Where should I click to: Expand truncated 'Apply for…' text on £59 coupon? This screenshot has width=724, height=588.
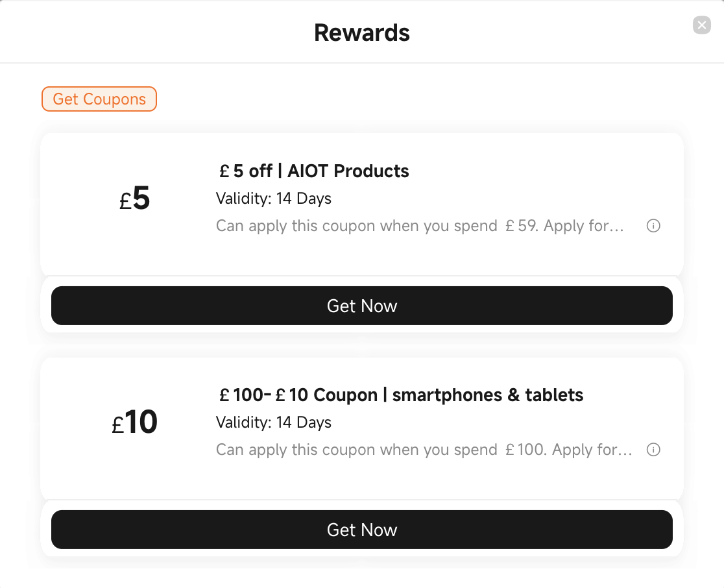click(x=584, y=226)
